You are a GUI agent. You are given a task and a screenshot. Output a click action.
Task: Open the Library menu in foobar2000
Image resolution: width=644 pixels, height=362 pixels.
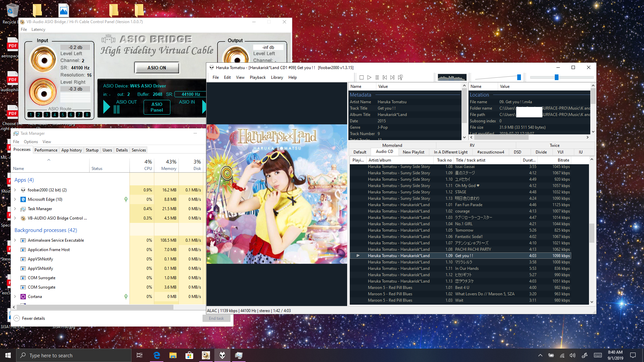click(277, 77)
